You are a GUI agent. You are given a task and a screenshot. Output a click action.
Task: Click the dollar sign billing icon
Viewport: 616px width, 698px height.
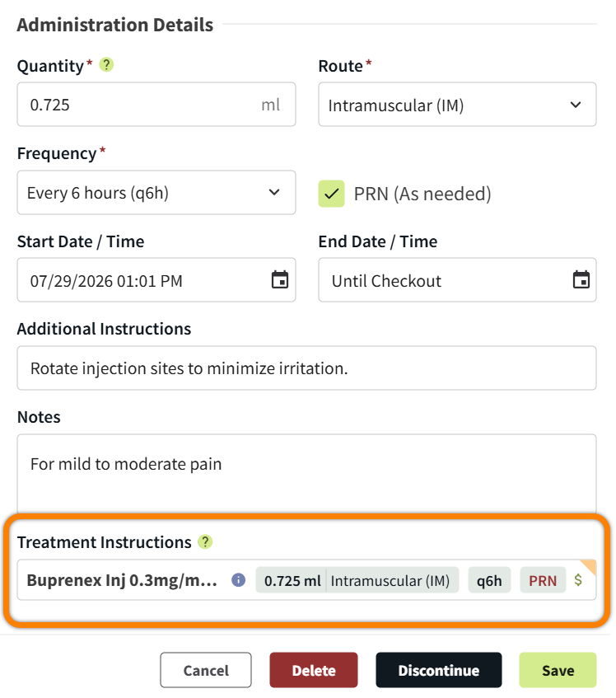578,579
